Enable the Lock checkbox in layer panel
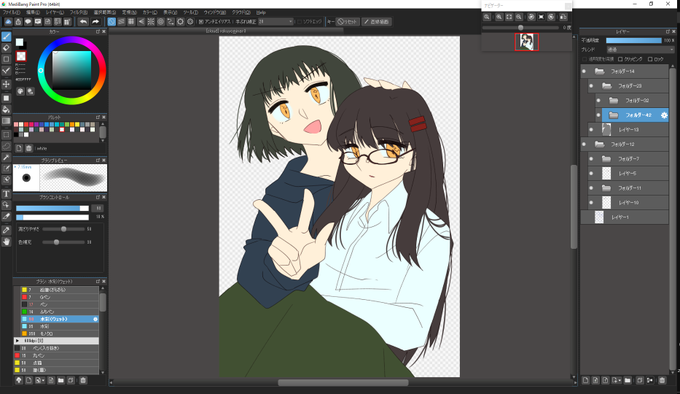 coord(650,59)
